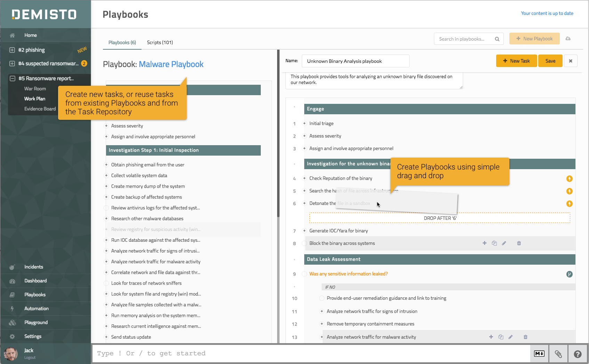
Task: Click the cloud upload icon beside New Playbook
Action: click(568, 39)
